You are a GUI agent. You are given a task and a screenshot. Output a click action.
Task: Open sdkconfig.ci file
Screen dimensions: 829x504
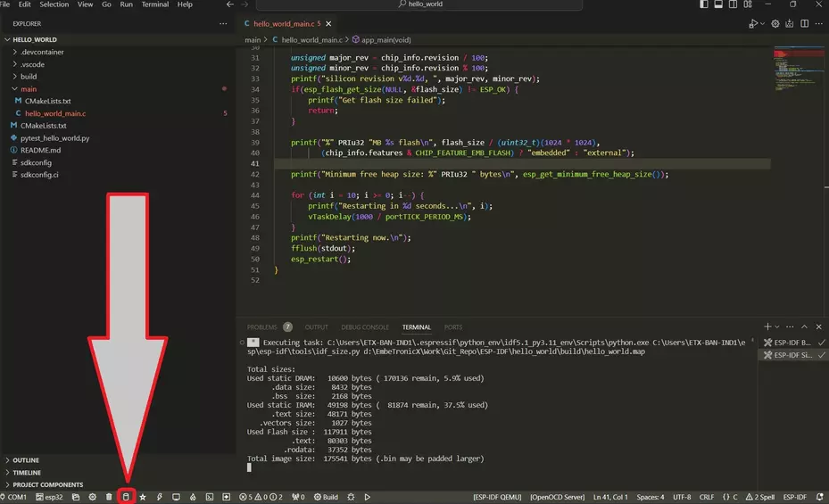[x=39, y=174]
